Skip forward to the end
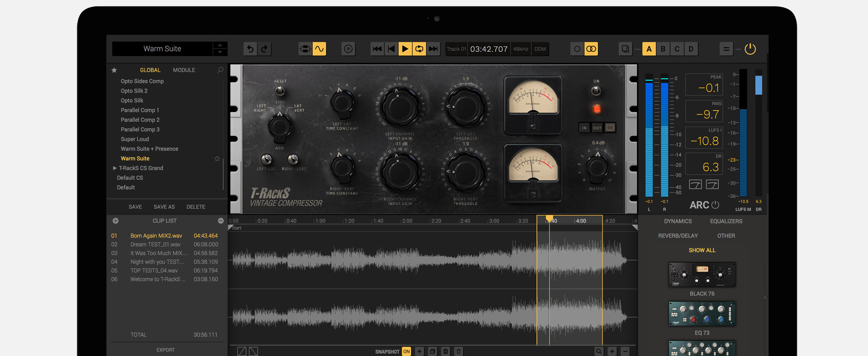 click(433, 49)
